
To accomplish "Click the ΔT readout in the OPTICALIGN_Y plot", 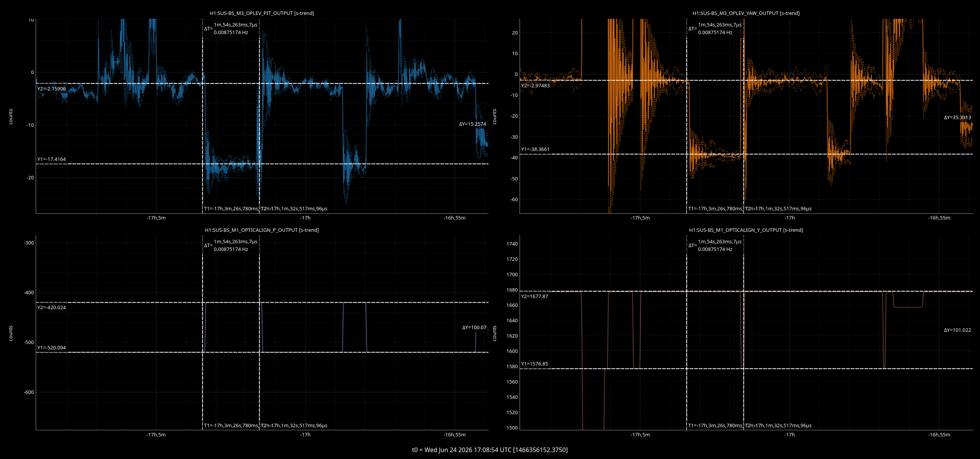I will tap(715, 245).
